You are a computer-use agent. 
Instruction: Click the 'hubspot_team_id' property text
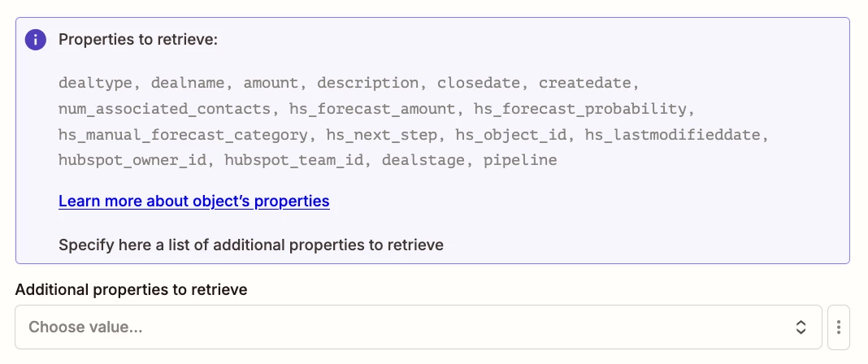pos(294,160)
